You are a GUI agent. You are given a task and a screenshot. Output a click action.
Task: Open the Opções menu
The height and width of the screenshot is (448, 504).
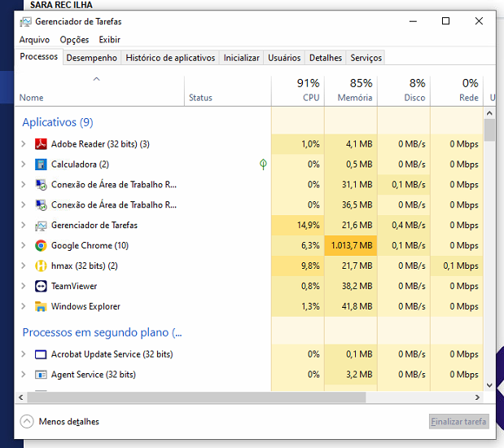(74, 39)
